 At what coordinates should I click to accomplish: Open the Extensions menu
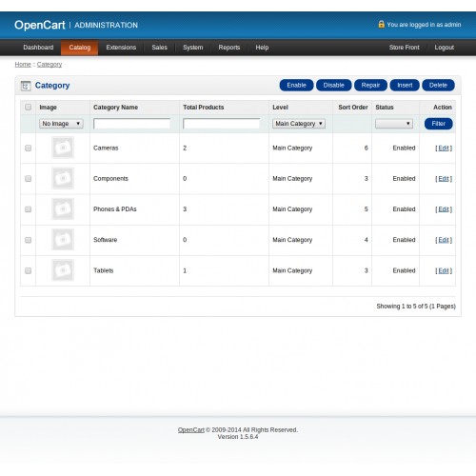[121, 48]
